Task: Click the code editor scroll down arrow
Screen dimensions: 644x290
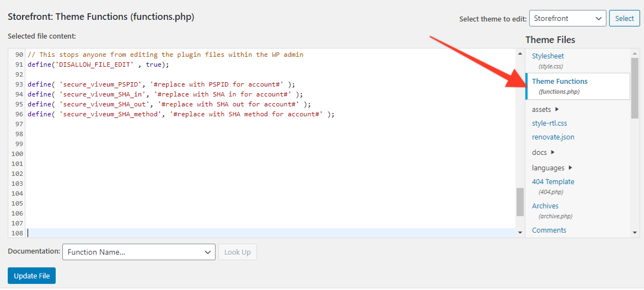Action: pyautogui.click(x=520, y=233)
